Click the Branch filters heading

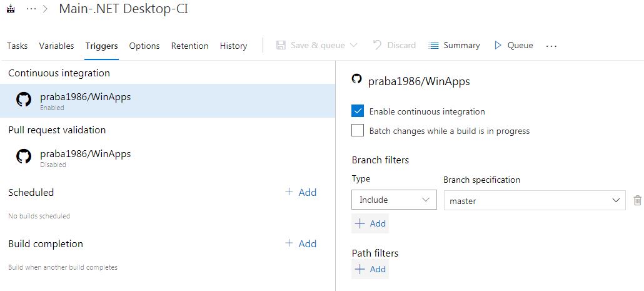coord(380,160)
